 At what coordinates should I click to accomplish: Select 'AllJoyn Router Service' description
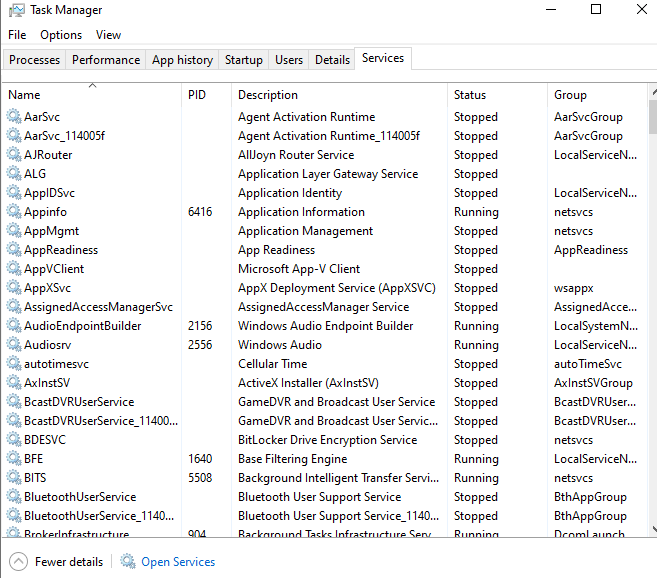296,155
